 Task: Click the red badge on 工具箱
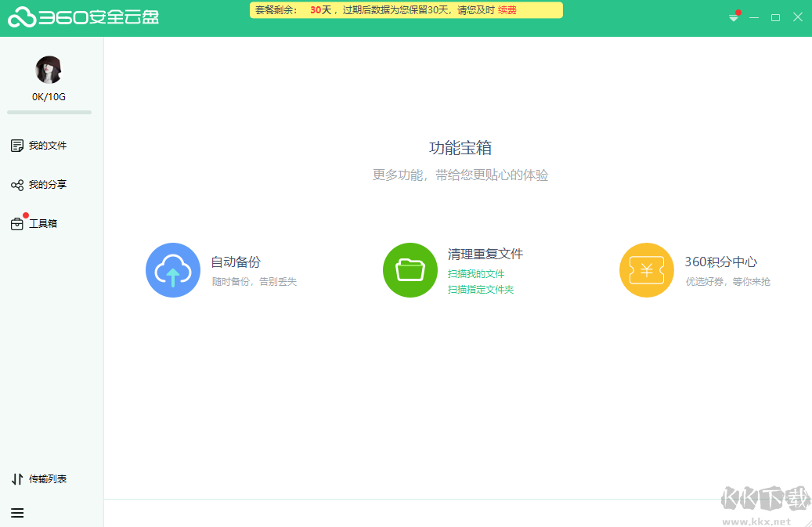coord(26,214)
